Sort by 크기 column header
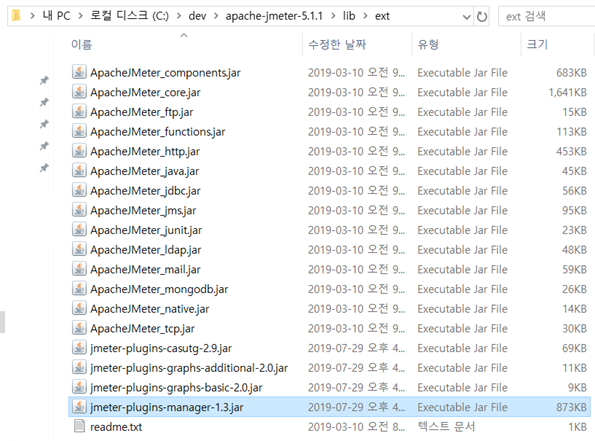This screenshot has width=595, height=441. [x=537, y=44]
